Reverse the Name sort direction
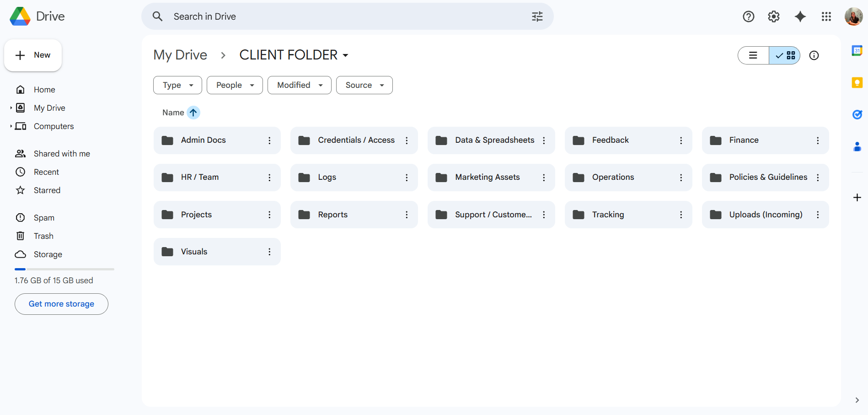868x415 pixels. 193,113
